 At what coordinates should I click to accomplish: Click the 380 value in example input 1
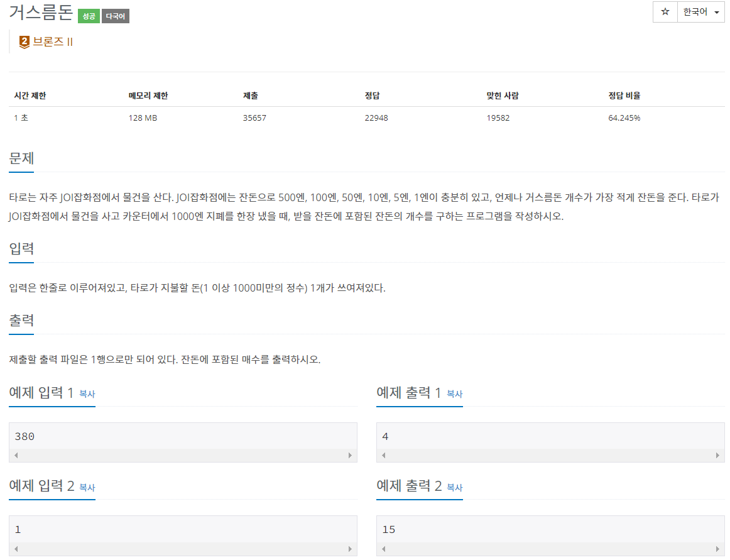point(25,437)
